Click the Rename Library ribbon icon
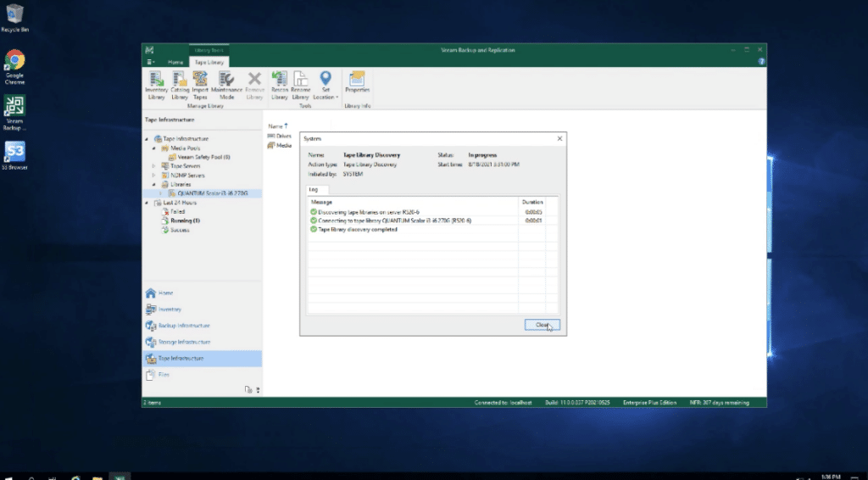The height and width of the screenshot is (480, 868). click(301, 86)
